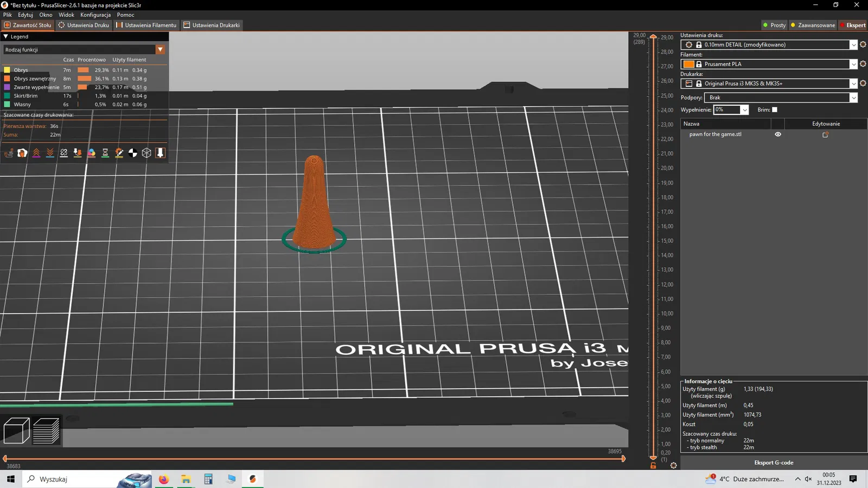Screen dimensions: 868x488
Task: Click the slider lock icon below vertical slider
Action: 653,465
